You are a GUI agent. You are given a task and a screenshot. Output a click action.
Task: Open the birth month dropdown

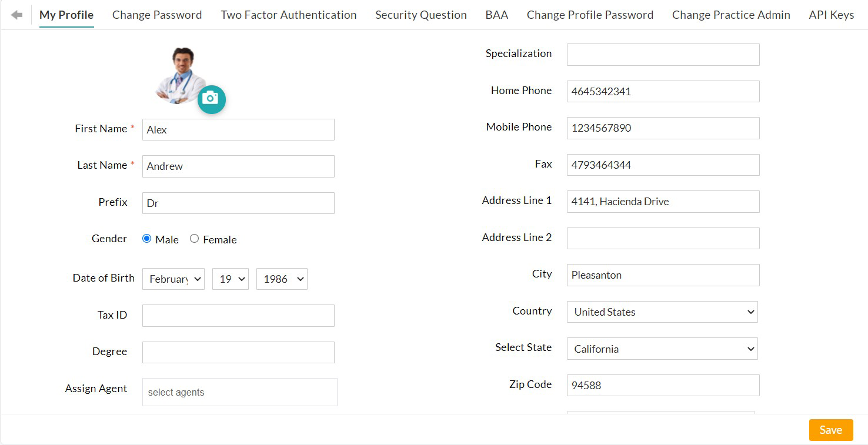click(173, 279)
